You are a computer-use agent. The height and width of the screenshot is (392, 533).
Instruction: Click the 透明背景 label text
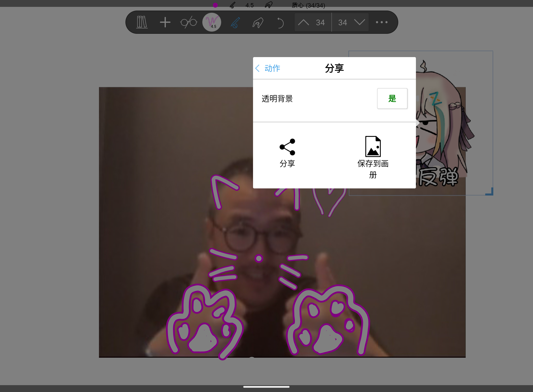tap(277, 98)
